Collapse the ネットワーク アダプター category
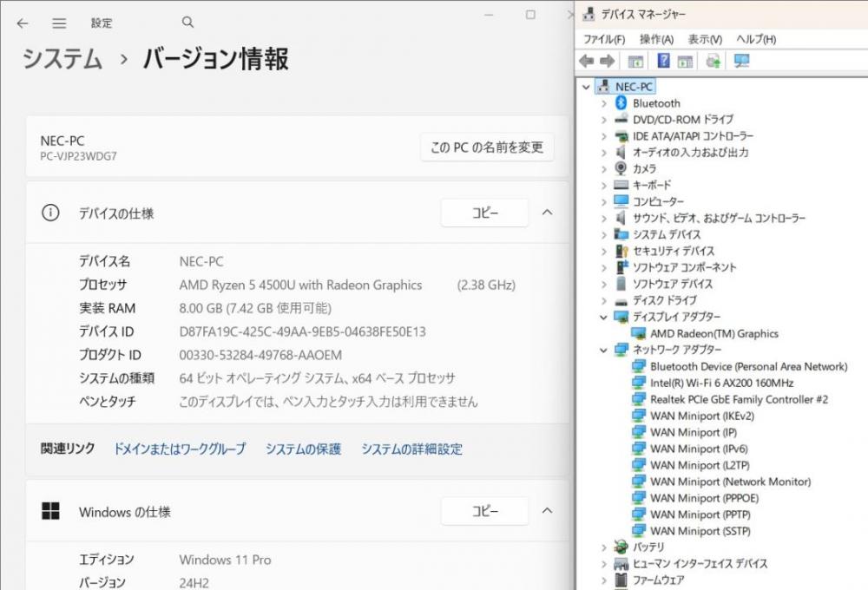 [x=604, y=351]
